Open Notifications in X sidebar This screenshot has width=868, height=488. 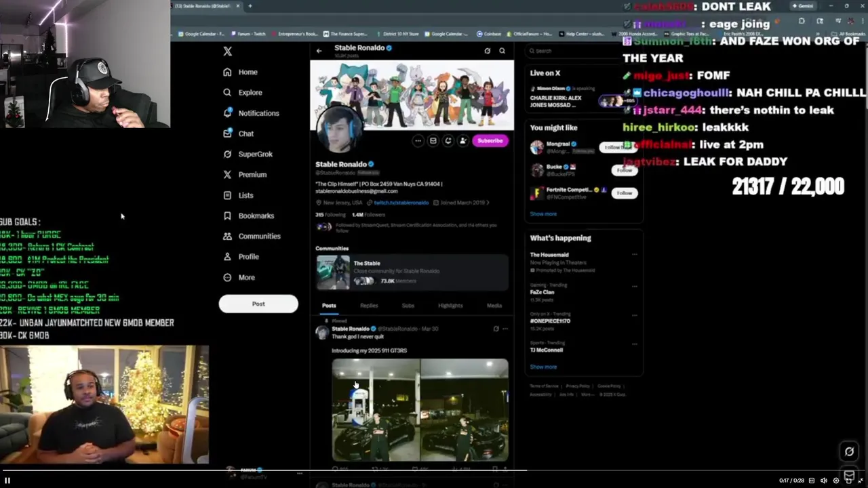[x=251, y=113]
